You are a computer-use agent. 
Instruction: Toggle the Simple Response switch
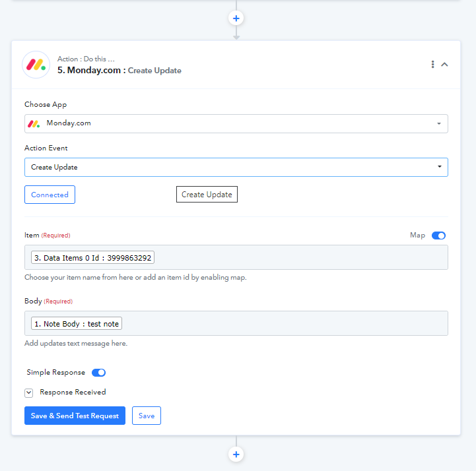click(98, 373)
